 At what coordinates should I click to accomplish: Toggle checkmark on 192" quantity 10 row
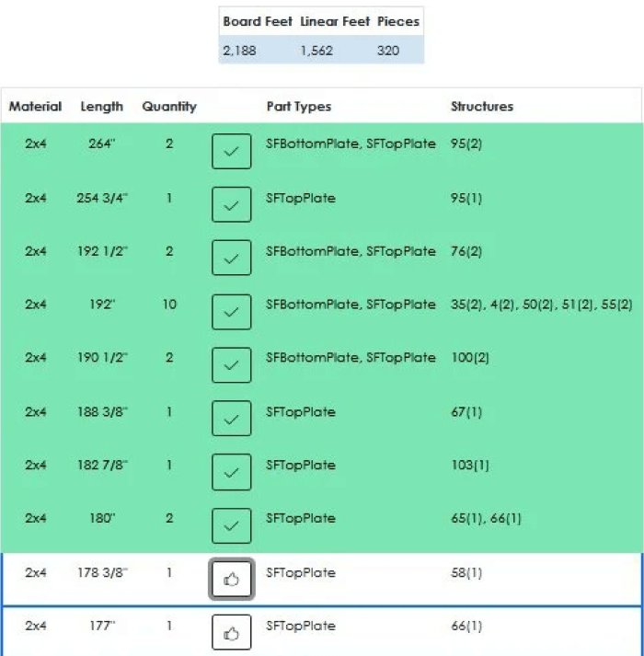coord(231,311)
